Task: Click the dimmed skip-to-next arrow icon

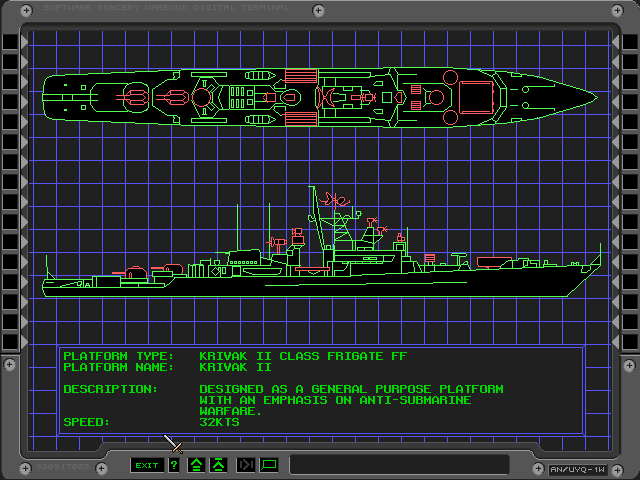Action: click(246, 465)
